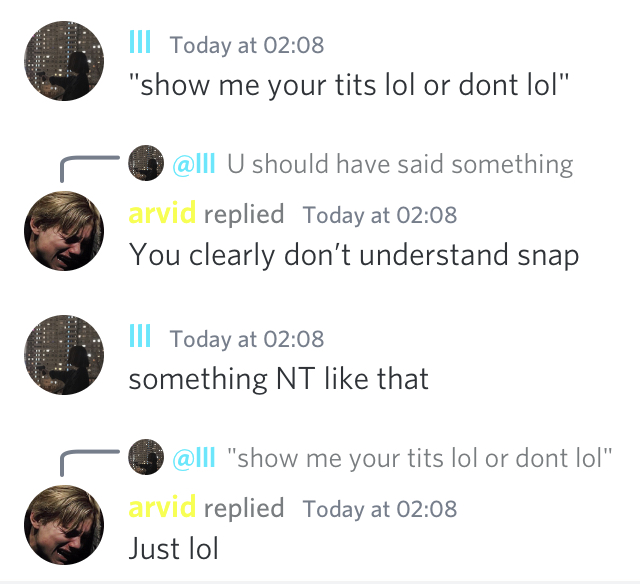The width and height of the screenshot is (640, 584).
Task: Jump to the replied message 'U should have said something'
Action: click(400, 164)
